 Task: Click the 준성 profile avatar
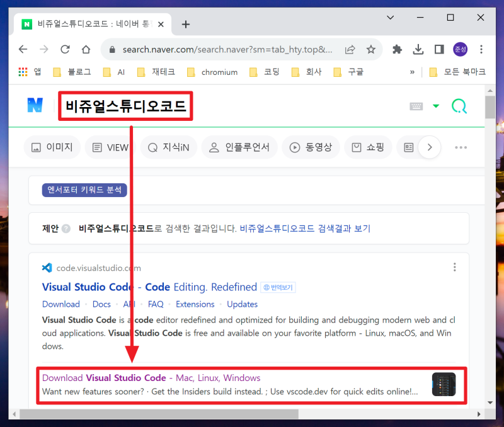459,48
